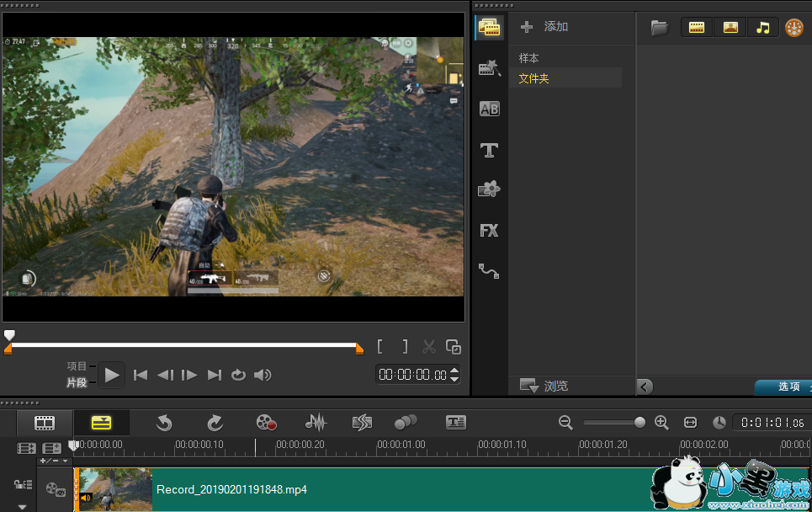The width and height of the screenshot is (812, 512).
Task: Select 样本 in the library list
Action: [529, 58]
